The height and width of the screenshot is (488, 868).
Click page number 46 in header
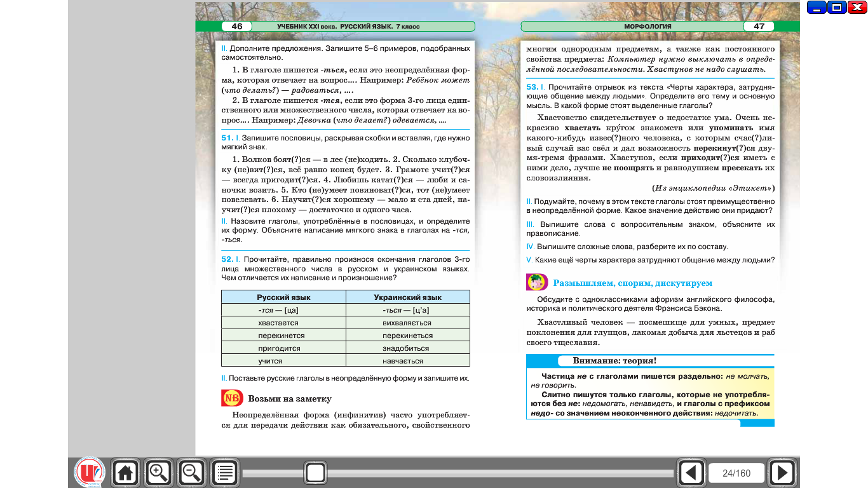237,26
